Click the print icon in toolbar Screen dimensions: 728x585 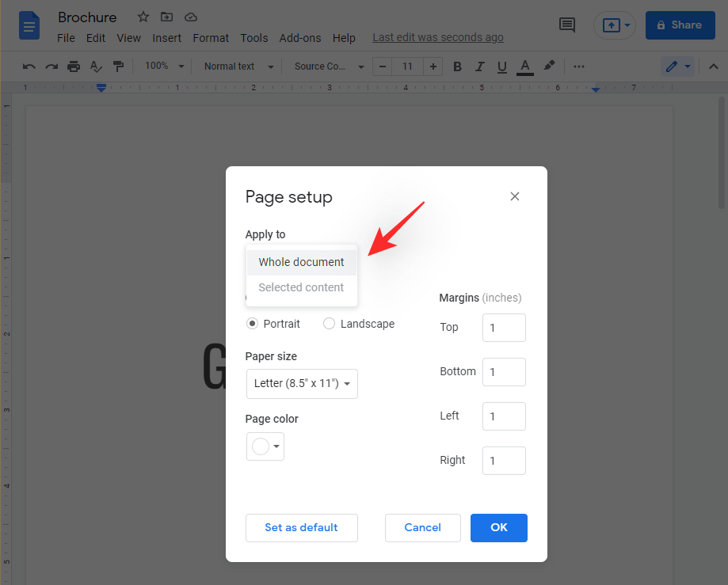click(74, 66)
